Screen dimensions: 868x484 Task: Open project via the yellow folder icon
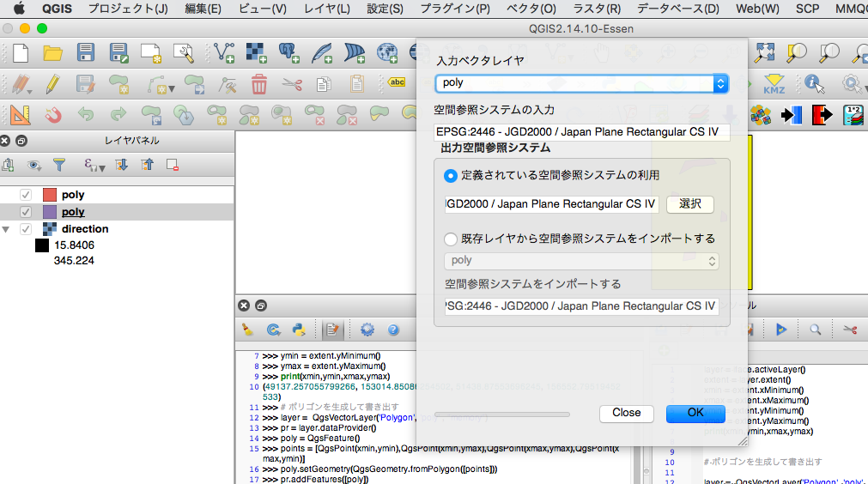pos(53,53)
